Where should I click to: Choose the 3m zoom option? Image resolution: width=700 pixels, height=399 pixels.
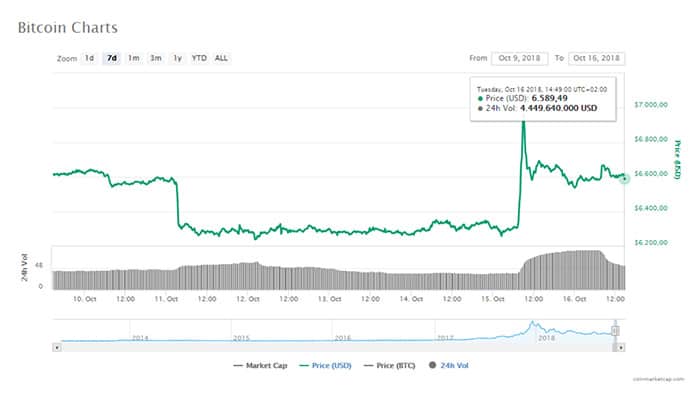tap(155, 58)
